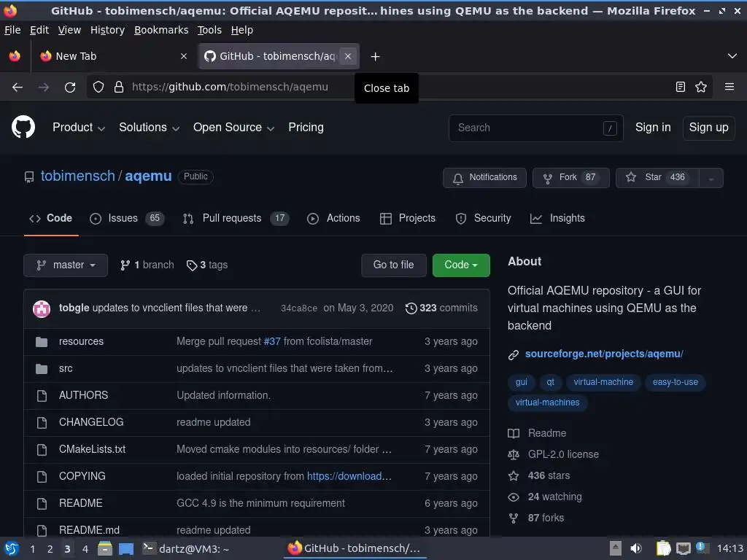747x560 pixels.
Task: Open the History menu
Action: click(x=108, y=30)
